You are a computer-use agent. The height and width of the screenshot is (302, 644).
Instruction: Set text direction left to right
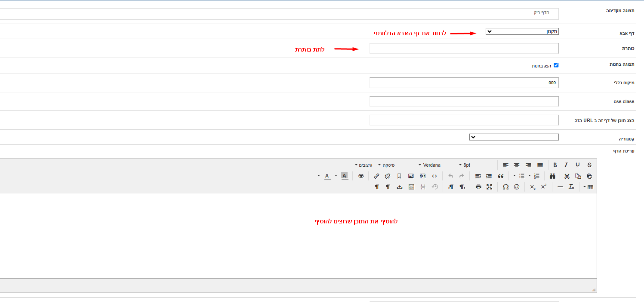pos(451,187)
